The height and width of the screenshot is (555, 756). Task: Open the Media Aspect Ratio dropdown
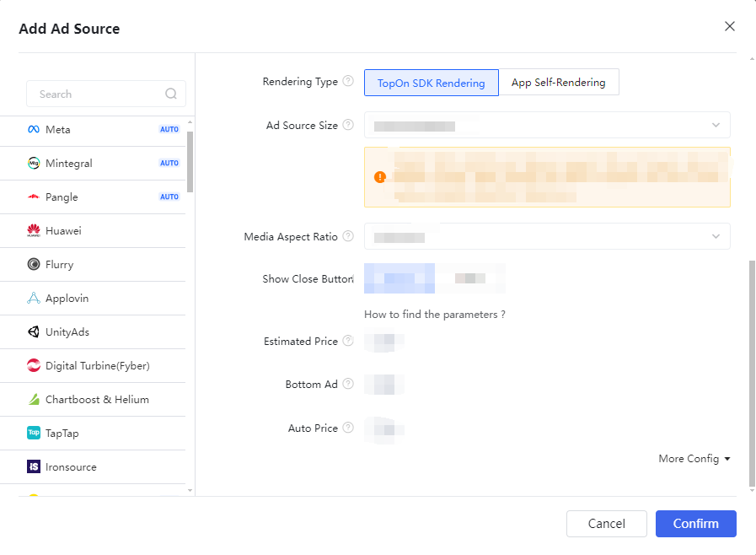(x=547, y=236)
